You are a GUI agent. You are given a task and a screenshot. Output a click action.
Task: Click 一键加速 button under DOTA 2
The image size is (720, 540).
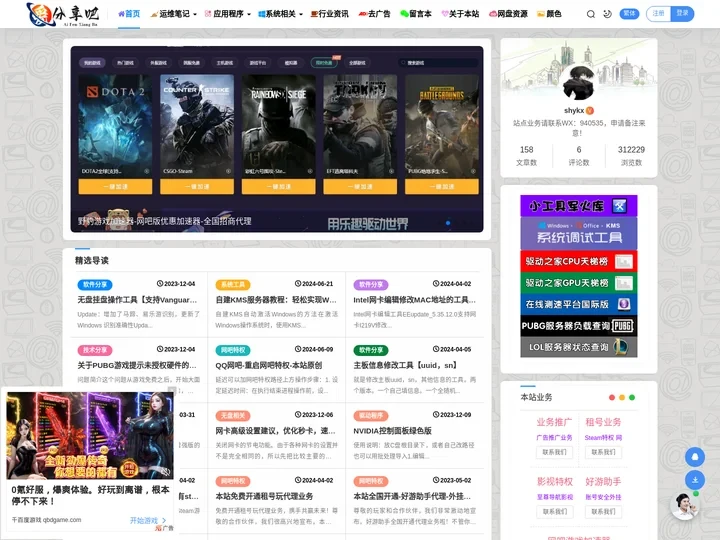(x=115, y=186)
